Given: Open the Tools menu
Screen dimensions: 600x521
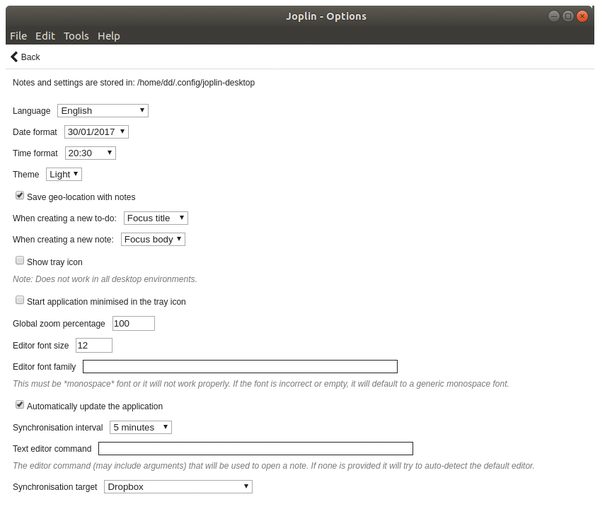Looking at the screenshot, I should click(76, 36).
